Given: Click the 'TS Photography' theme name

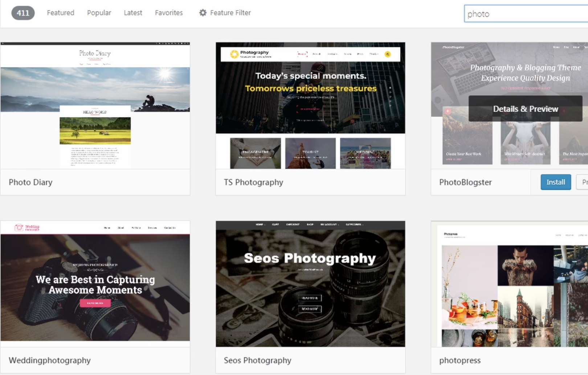Looking at the screenshot, I should (253, 182).
